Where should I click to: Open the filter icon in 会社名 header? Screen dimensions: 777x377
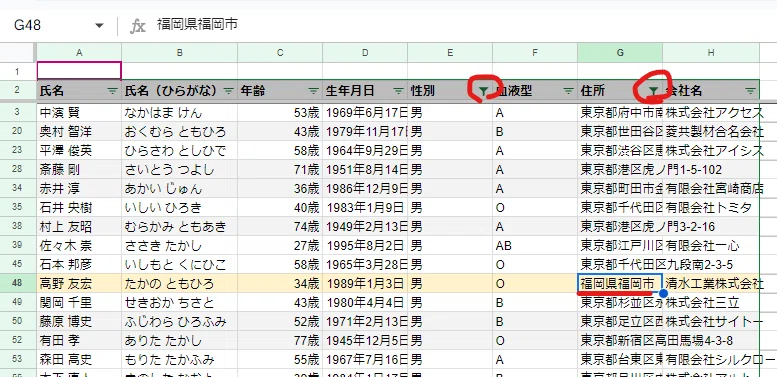pos(751,91)
